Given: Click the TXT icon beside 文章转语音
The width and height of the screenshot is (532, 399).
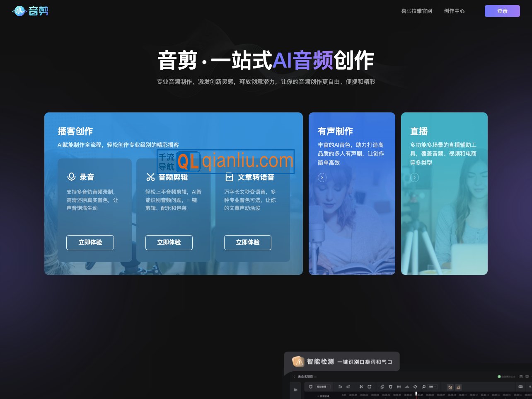Looking at the screenshot, I should (x=229, y=177).
